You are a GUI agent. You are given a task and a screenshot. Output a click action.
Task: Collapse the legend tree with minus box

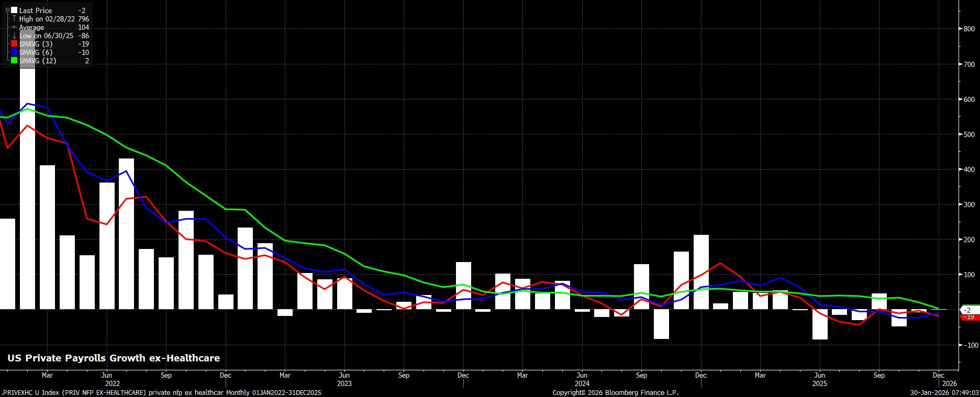(x=7, y=10)
